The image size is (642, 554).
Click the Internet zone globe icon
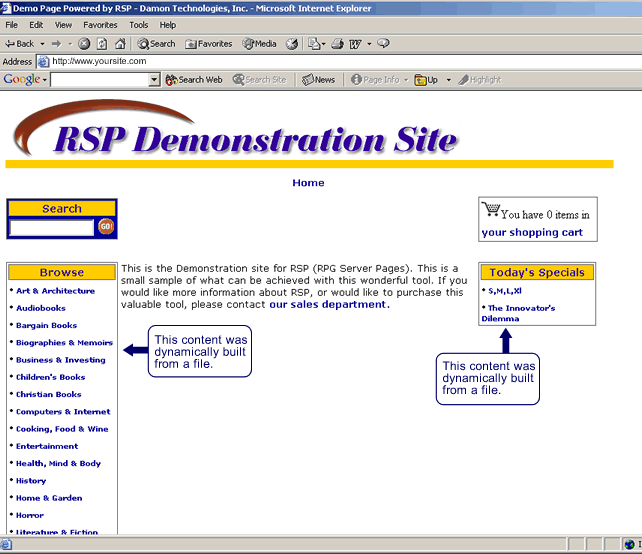point(630,544)
